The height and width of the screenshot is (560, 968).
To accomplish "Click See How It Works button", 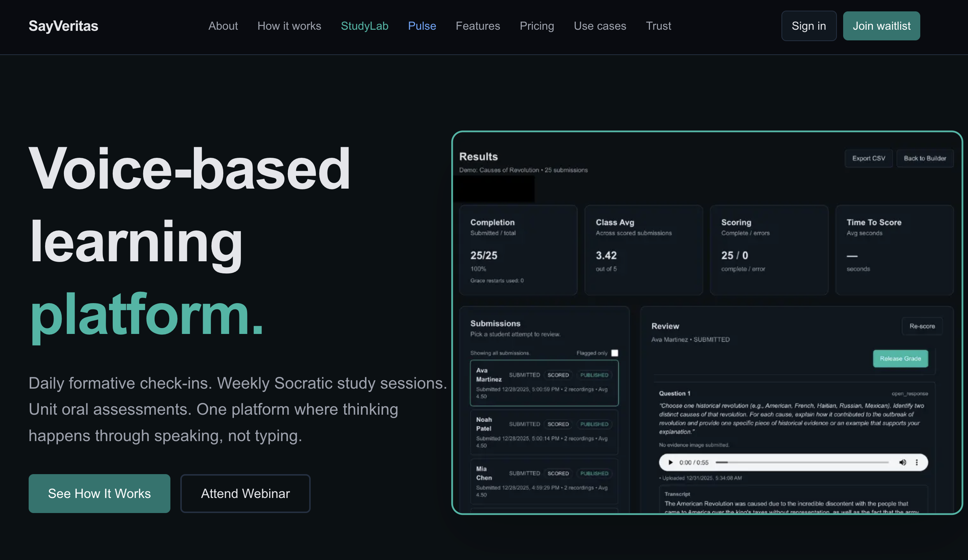I will (99, 493).
